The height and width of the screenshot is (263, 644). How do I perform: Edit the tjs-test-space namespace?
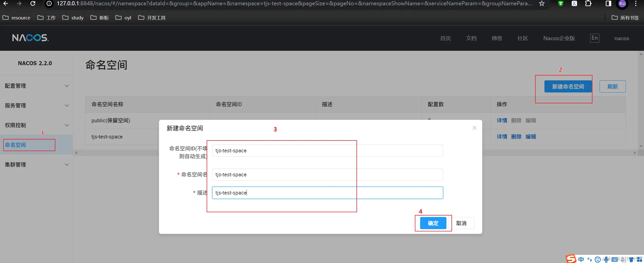pyautogui.click(x=531, y=137)
